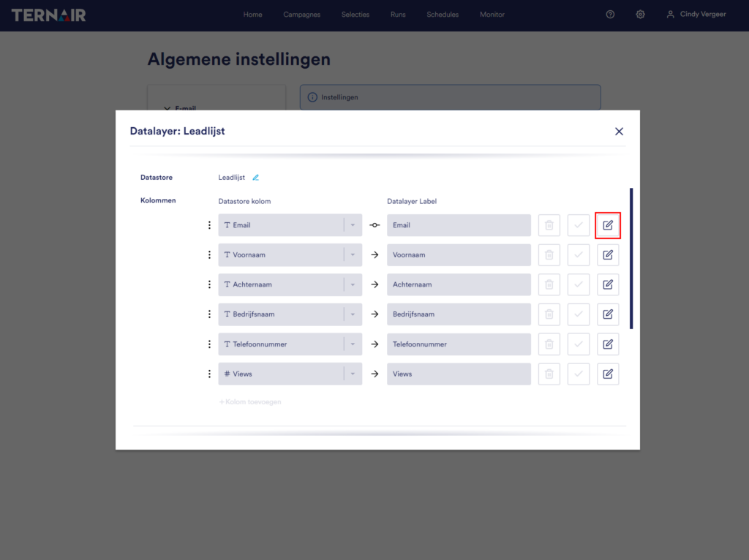The image size is (749, 560).
Task: Delete the Achternaam column row
Action: click(549, 284)
